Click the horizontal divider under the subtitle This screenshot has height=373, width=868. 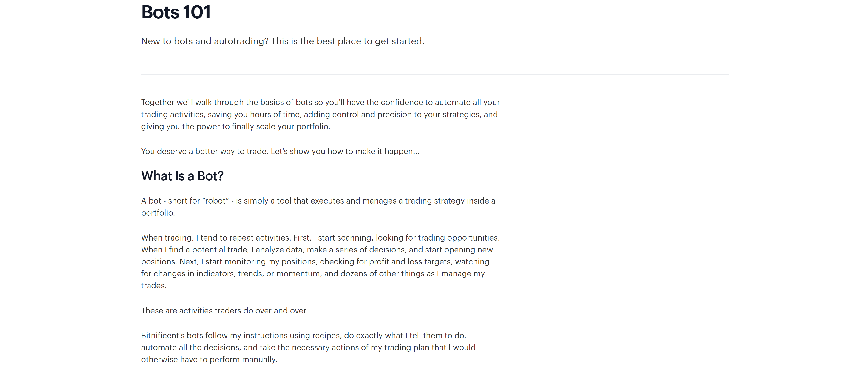tap(435, 74)
